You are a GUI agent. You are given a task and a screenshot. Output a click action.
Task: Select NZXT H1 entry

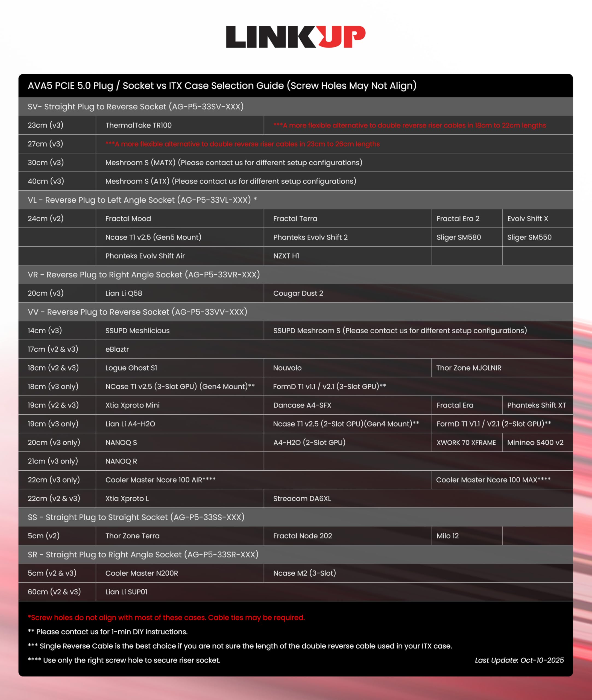coord(286,256)
